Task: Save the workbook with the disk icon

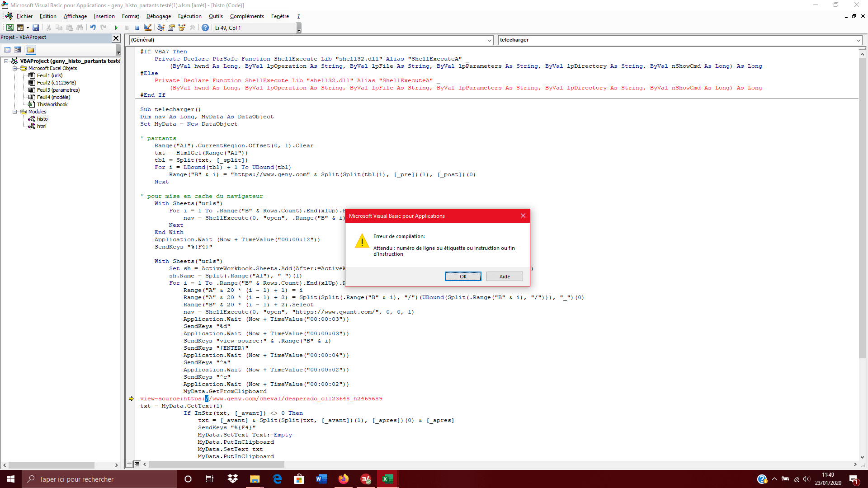Action: click(36, 28)
